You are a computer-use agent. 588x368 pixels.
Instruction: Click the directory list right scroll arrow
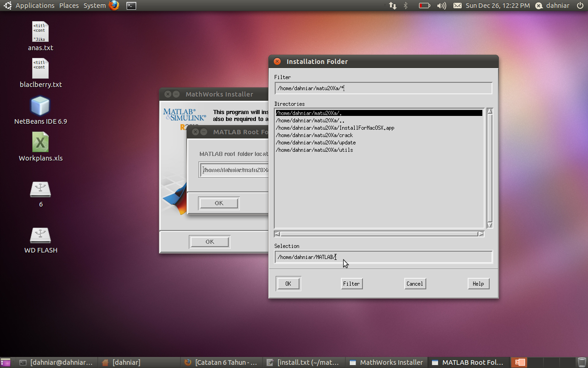pyautogui.click(x=481, y=234)
